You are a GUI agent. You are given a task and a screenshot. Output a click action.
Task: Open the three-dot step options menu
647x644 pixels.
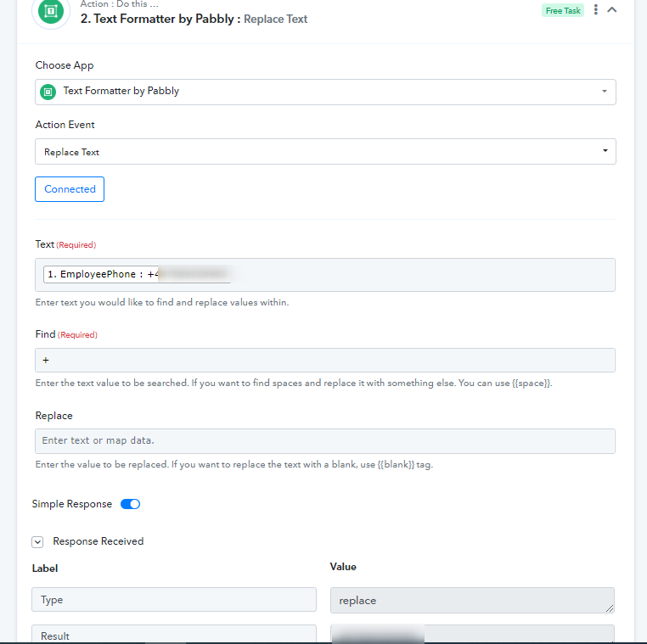tap(595, 9)
